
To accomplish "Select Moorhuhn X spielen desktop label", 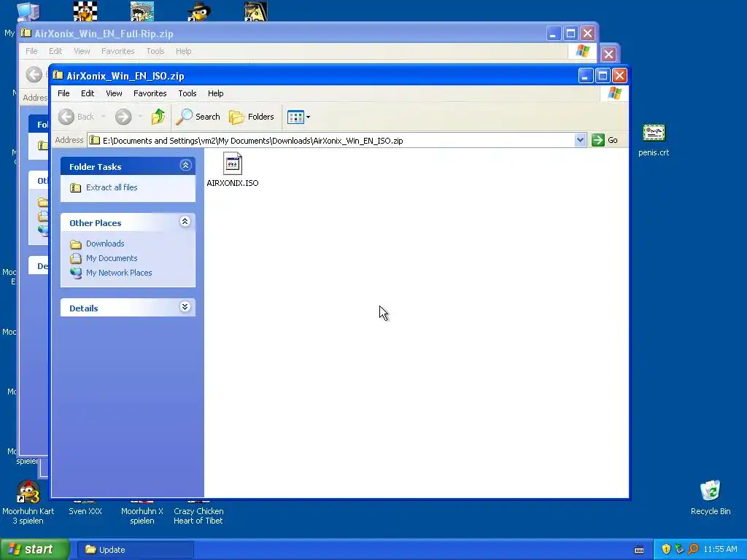I will (142, 516).
